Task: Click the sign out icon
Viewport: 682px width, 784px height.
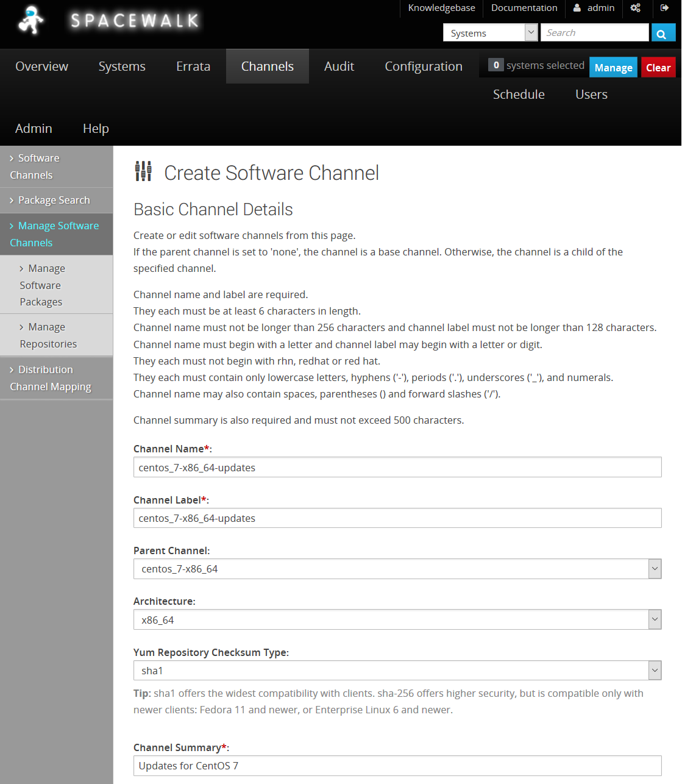Action: 664,8
